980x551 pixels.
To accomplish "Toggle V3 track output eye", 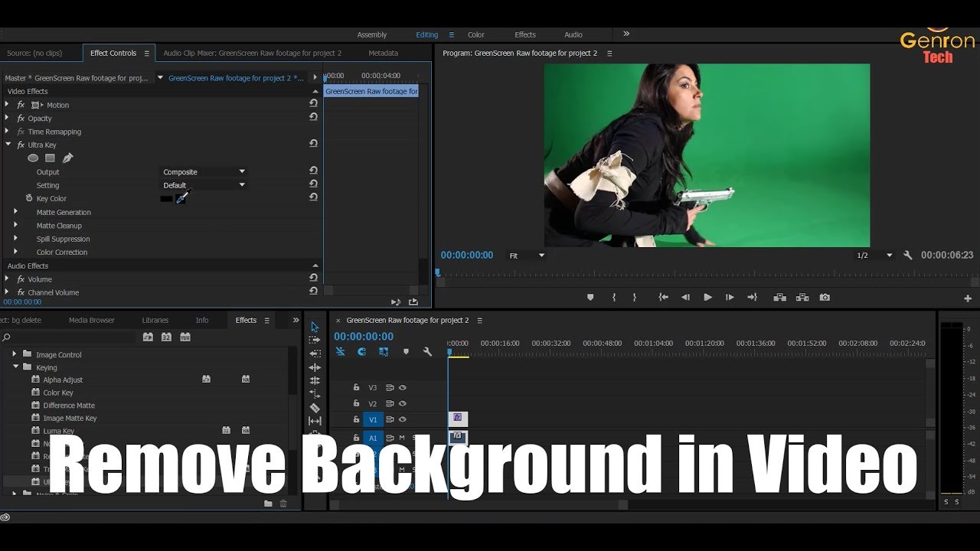I will (x=403, y=387).
